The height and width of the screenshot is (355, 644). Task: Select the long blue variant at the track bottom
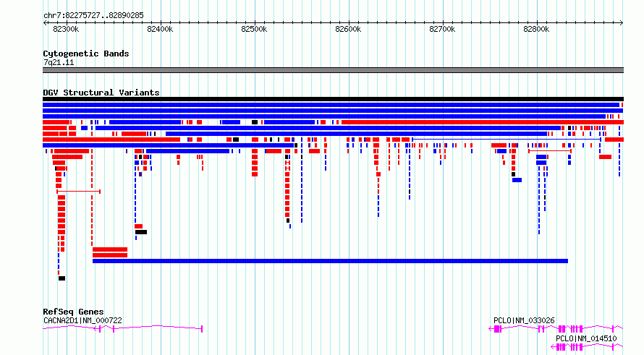[x=330, y=261]
